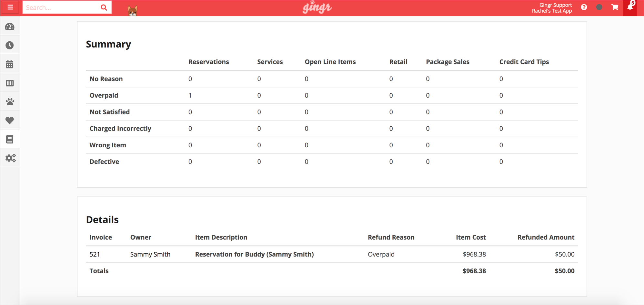Select the Charged Incorrectly row label
The height and width of the screenshot is (305, 644).
pyautogui.click(x=120, y=129)
